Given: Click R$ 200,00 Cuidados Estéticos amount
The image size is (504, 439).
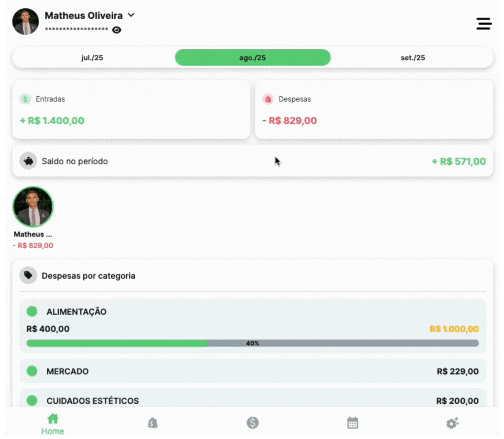Looking at the screenshot, I should (x=458, y=401).
